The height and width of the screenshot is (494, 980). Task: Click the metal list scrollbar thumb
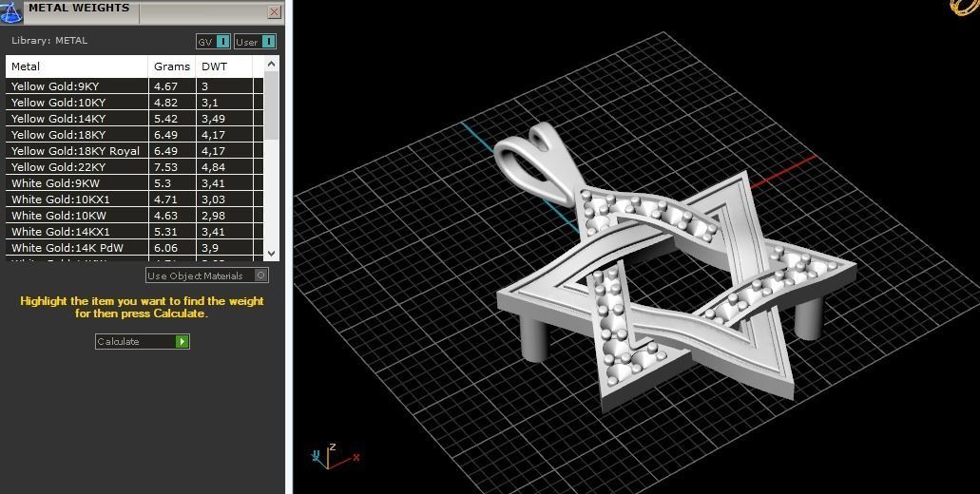[x=271, y=104]
